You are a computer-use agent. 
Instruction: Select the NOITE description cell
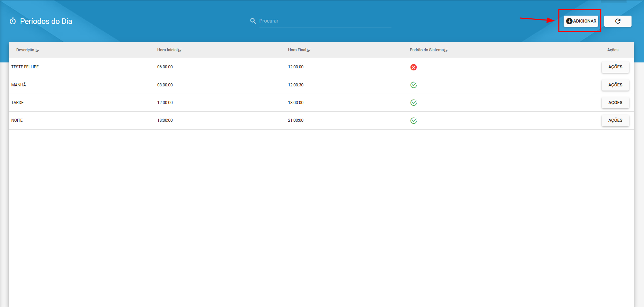coord(17,120)
